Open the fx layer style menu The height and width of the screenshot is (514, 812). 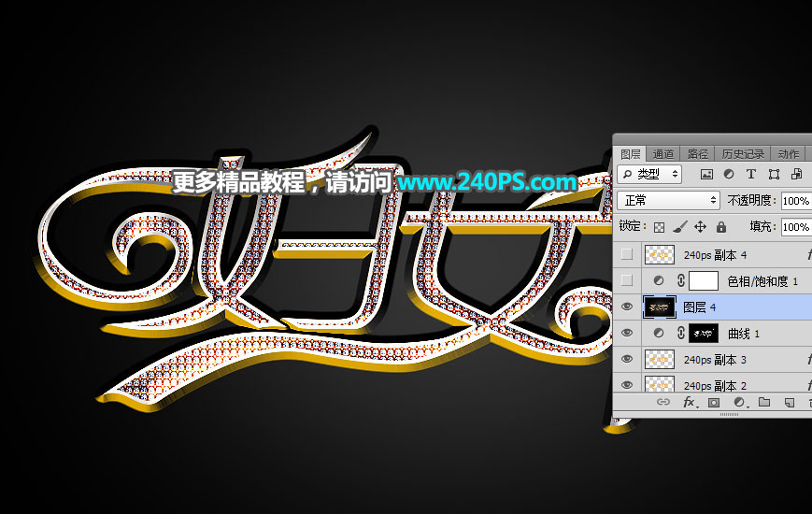(x=690, y=402)
